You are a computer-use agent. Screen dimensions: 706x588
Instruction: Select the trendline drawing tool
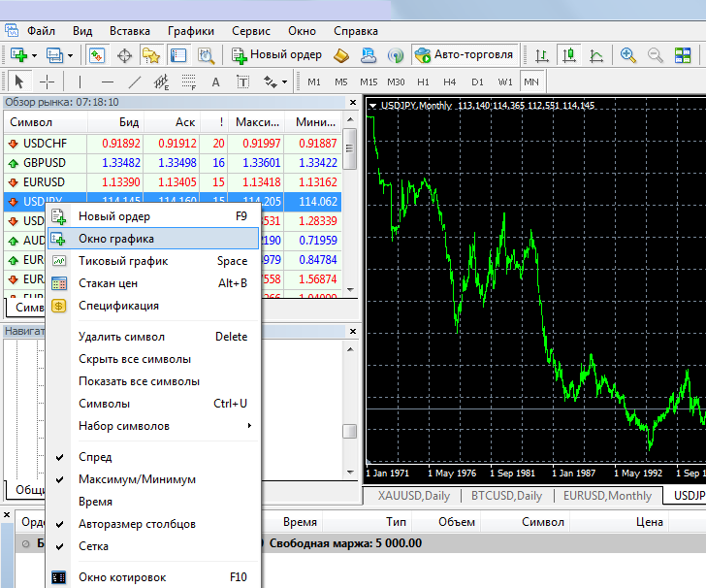(x=135, y=82)
